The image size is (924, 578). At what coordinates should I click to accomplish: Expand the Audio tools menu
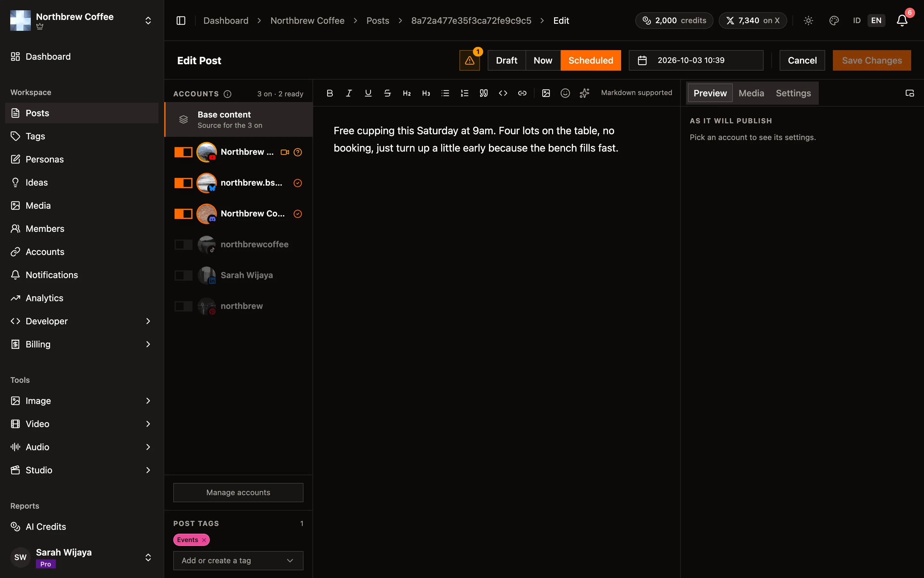coord(82,447)
